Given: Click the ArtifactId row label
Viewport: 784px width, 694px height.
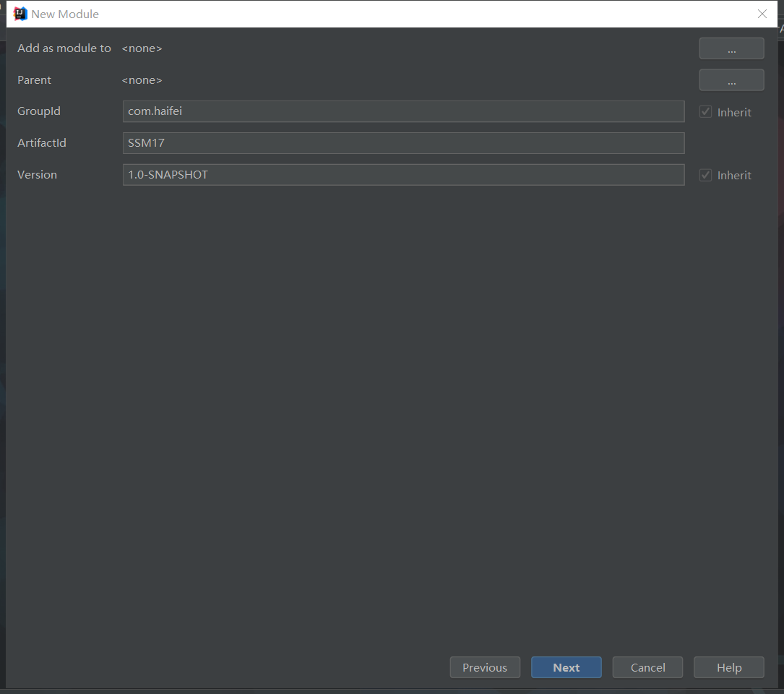Looking at the screenshot, I should point(41,142).
